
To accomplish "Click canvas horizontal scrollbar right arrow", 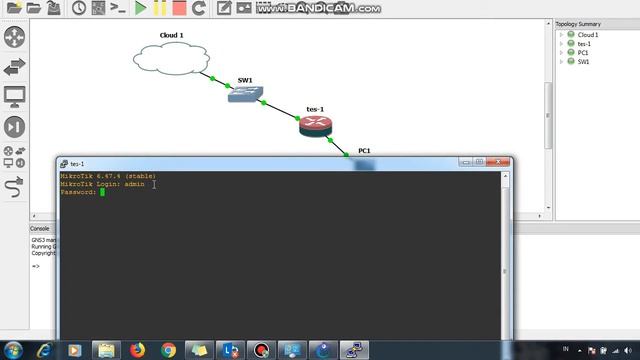I will point(540,216).
